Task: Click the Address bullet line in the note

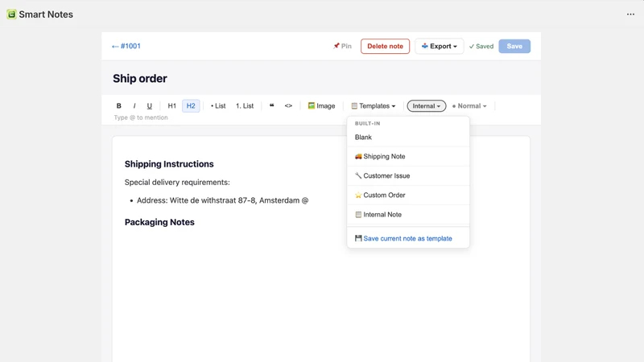Action: [222, 200]
